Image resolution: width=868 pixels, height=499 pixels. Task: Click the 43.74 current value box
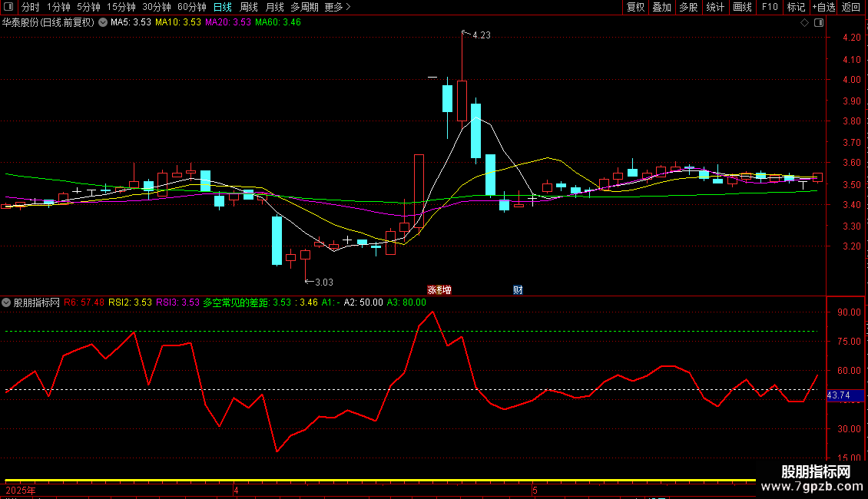click(845, 395)
